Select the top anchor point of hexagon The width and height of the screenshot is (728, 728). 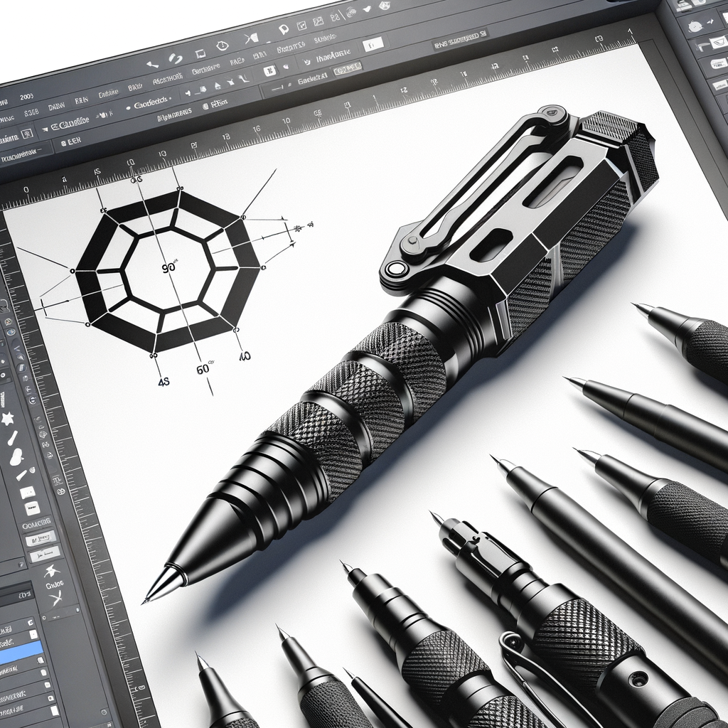(178, 189)
